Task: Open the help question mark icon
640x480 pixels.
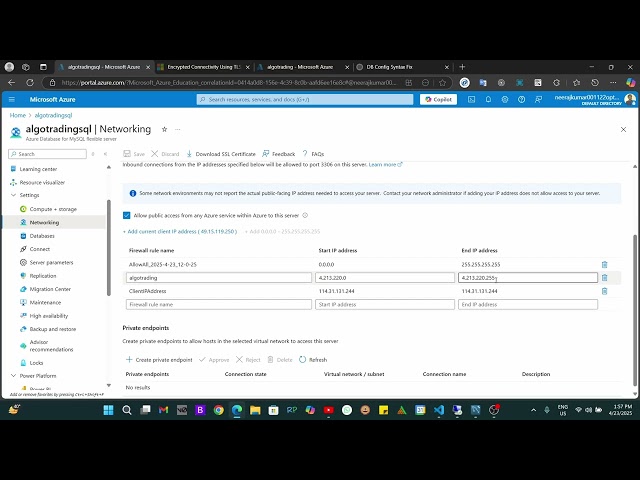Action: (521, 99)
